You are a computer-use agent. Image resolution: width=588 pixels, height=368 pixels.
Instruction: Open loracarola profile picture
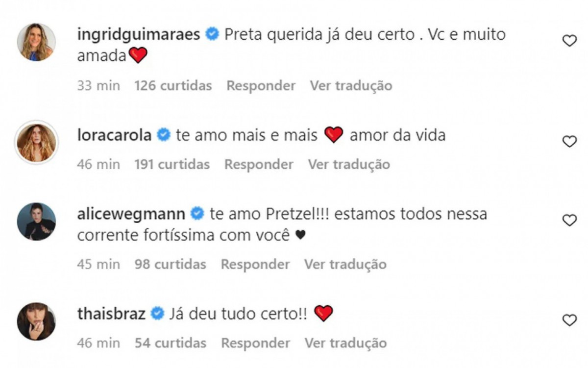pos(36,142)
